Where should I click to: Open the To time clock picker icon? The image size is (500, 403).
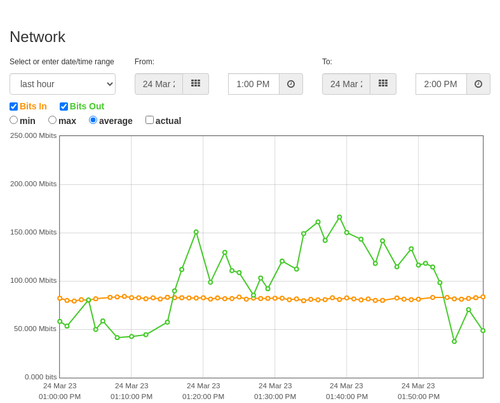(478, 84)
